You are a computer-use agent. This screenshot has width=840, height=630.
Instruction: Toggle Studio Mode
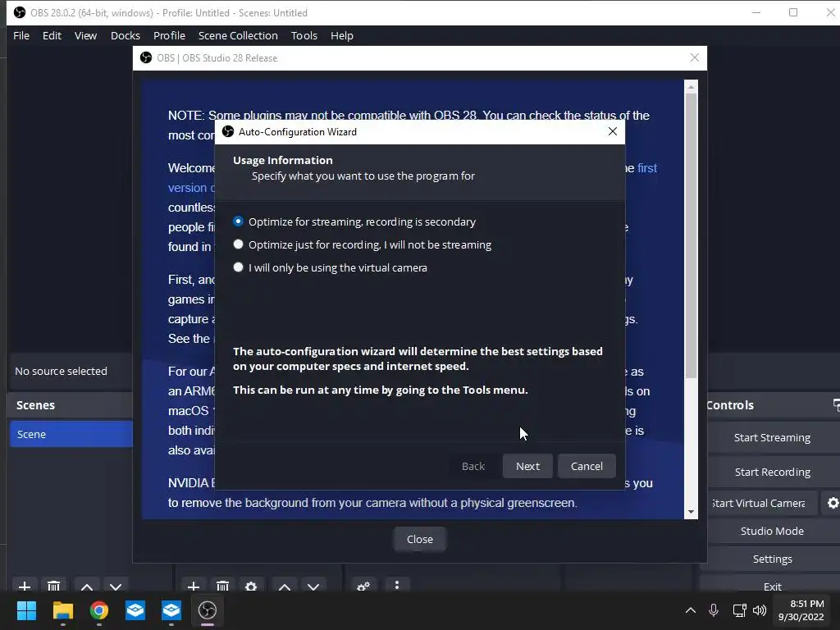pyautogui.click(x=772, y=531)
